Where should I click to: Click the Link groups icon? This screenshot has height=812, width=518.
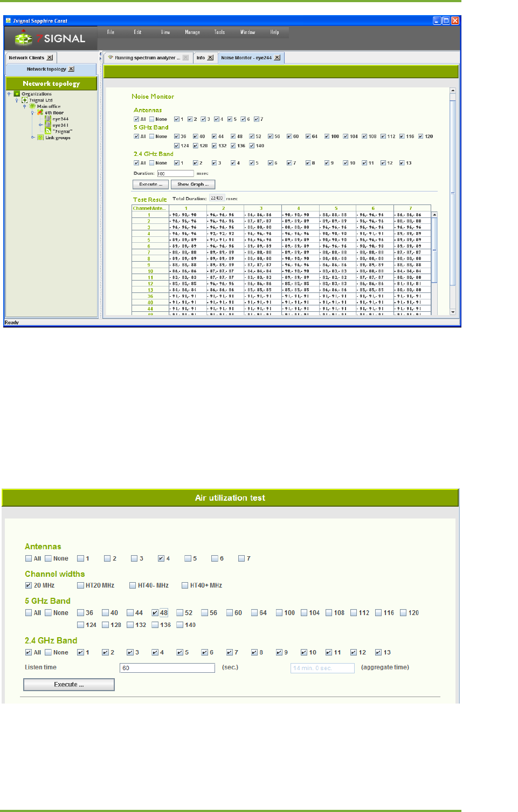[40, 138]
